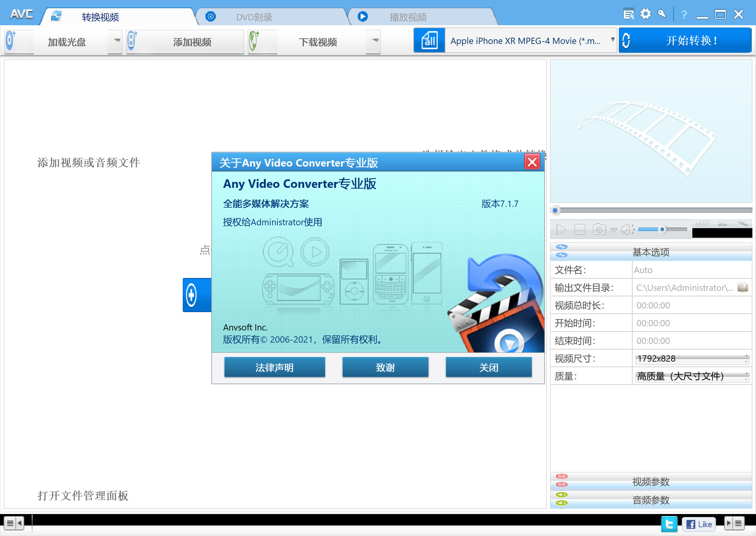Click the 添加视频 add video button
Image resolution: width=756 pixels, height=536 pixels.
coord(185,42)
